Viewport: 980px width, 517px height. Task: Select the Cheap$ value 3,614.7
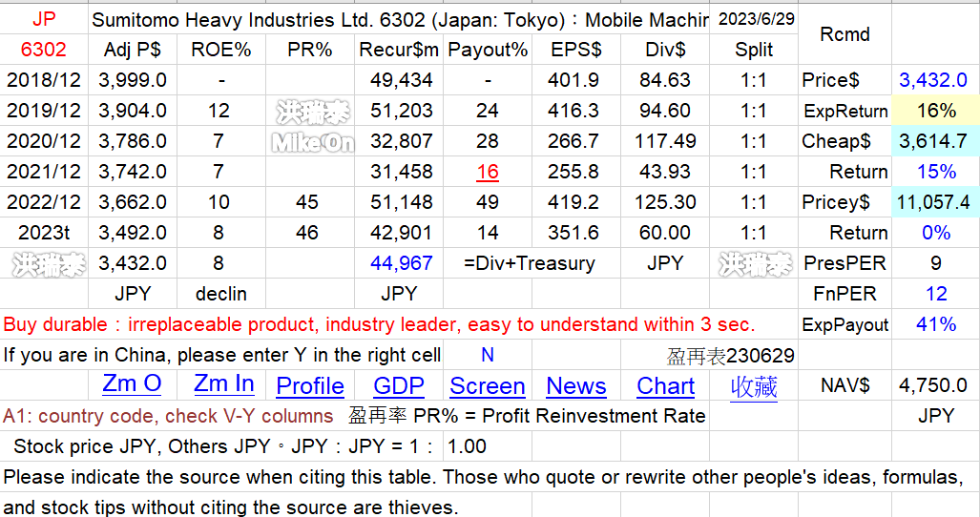(x=935, y=141)
